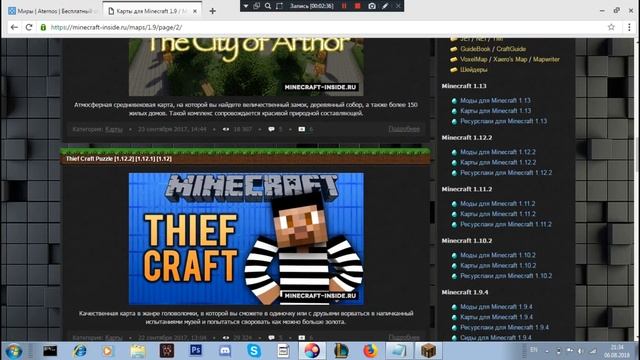Open Ресурспаки для Minecraft 1.10.2
Screen dimensions: 640x360
pos(506,276)
